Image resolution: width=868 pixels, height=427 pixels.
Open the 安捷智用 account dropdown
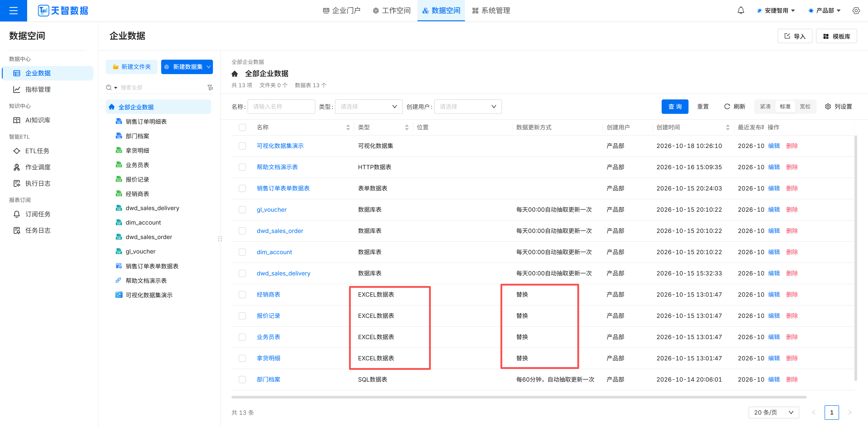(x=776, y=10)
